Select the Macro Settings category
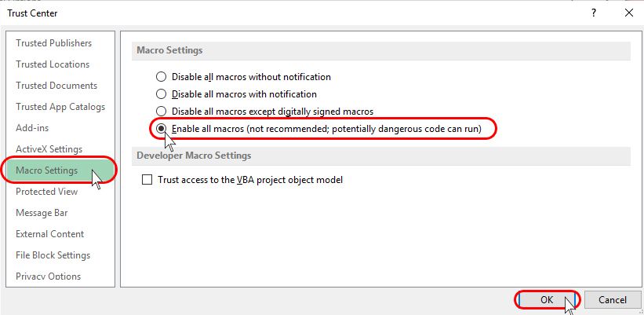This screenshot has height=315, width=644. tap(47, 170)
